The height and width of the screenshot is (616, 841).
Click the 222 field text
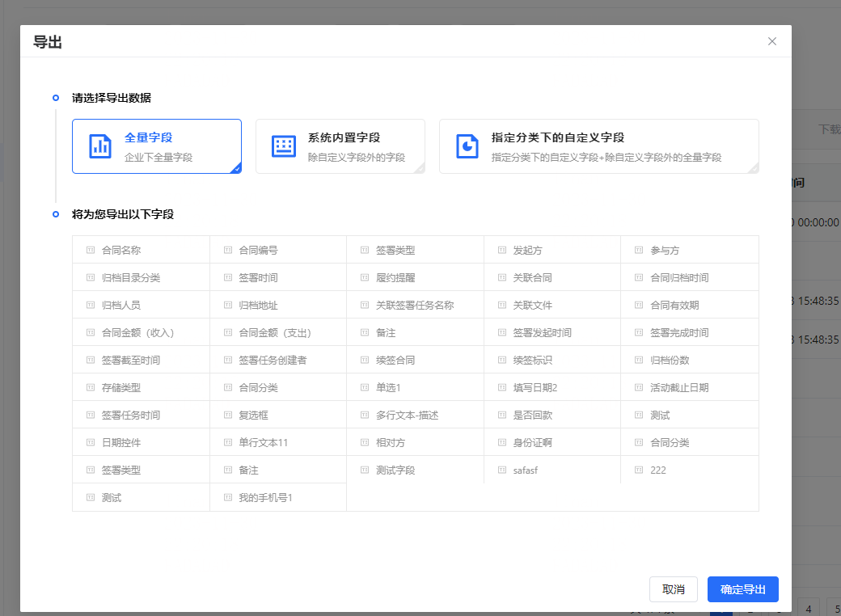tap(658, 470)
